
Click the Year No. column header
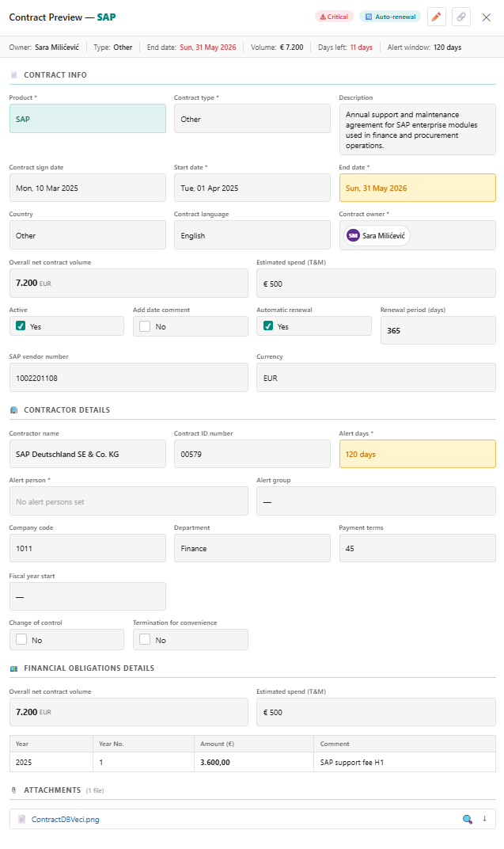144,744
